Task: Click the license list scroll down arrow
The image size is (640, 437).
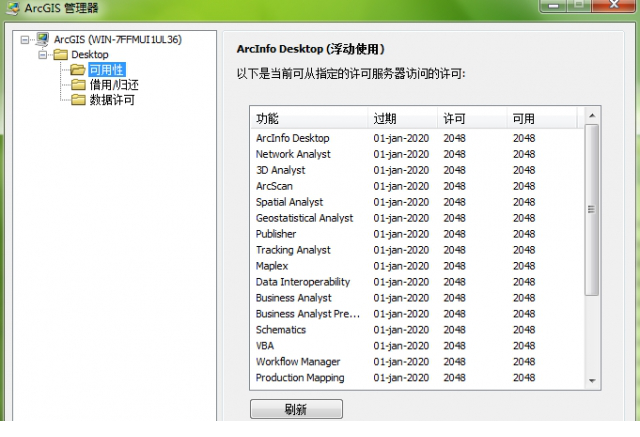Action: click(592, 381)
